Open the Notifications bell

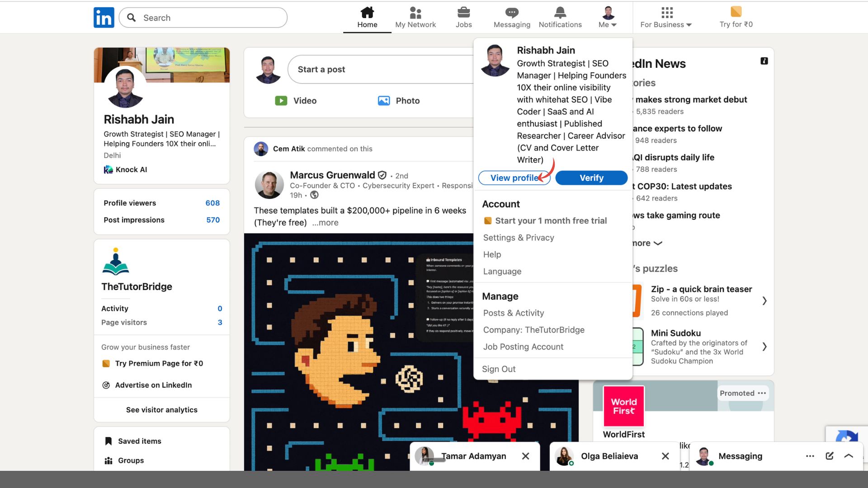560,17
